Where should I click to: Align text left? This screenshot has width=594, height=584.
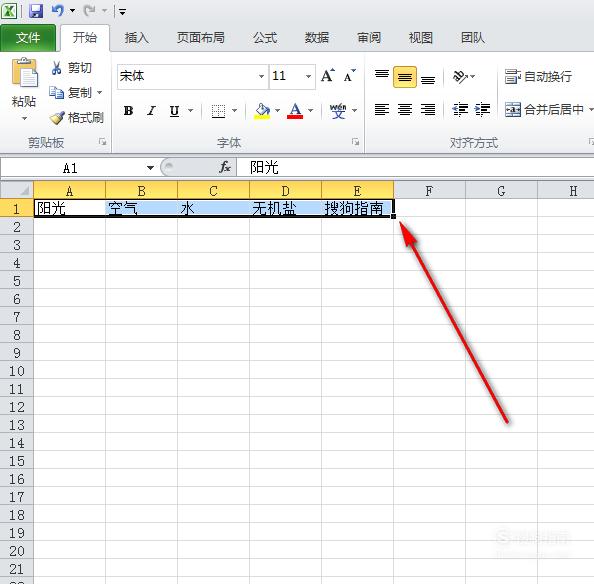click(382, 109)
